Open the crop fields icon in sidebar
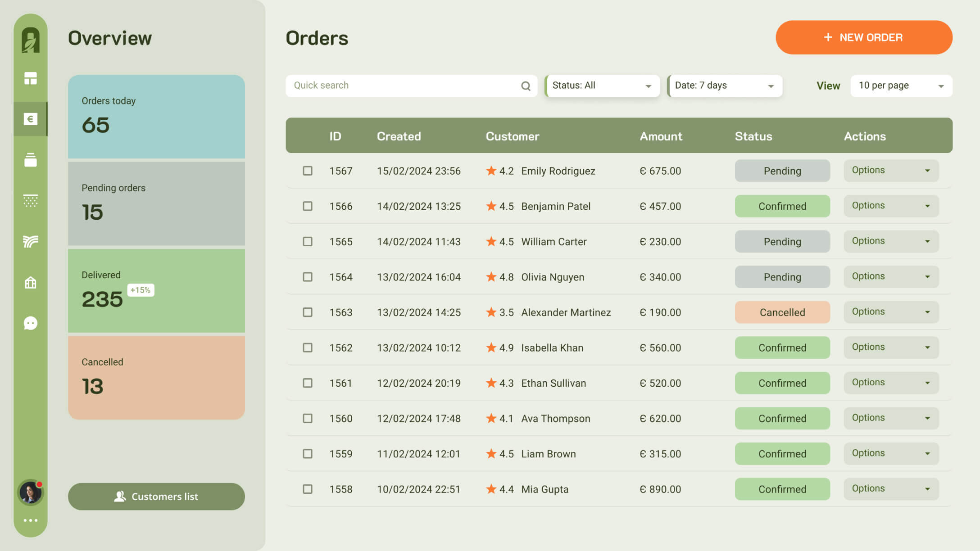The image size is (980, 551). (x=30, y=242)
